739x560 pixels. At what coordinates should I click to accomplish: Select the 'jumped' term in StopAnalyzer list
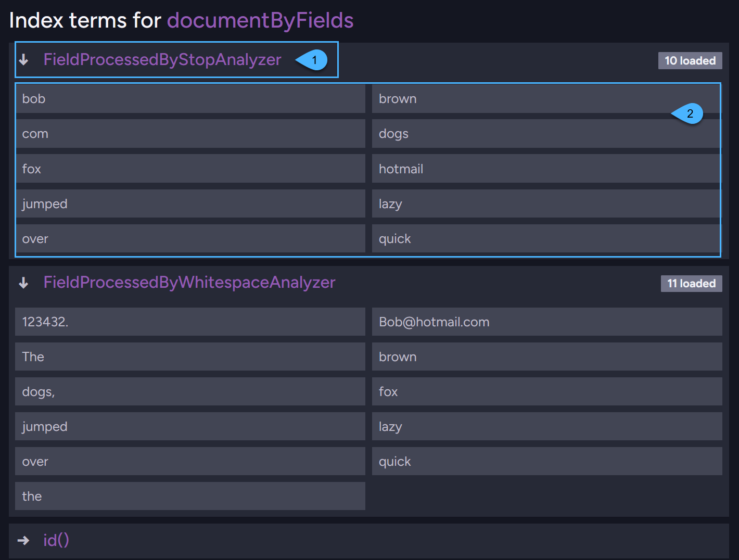click(190, 203)
